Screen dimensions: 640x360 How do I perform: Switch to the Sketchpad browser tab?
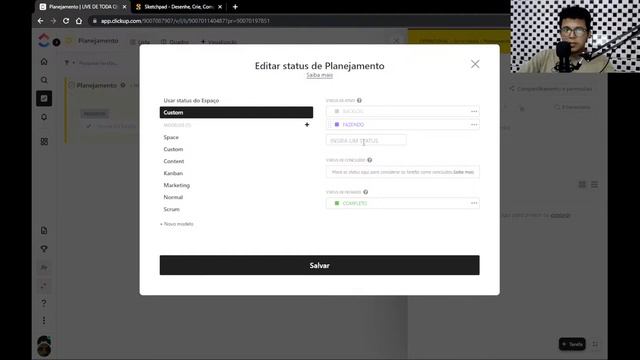[178, 7]
